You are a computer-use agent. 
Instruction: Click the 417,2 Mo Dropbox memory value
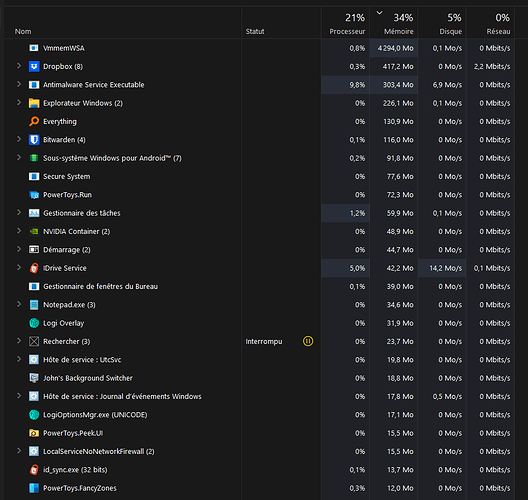click(x=398, y=66)
